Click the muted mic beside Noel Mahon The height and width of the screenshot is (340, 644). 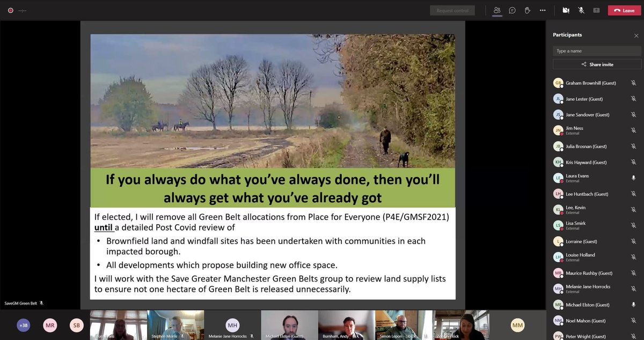point(633,320)
